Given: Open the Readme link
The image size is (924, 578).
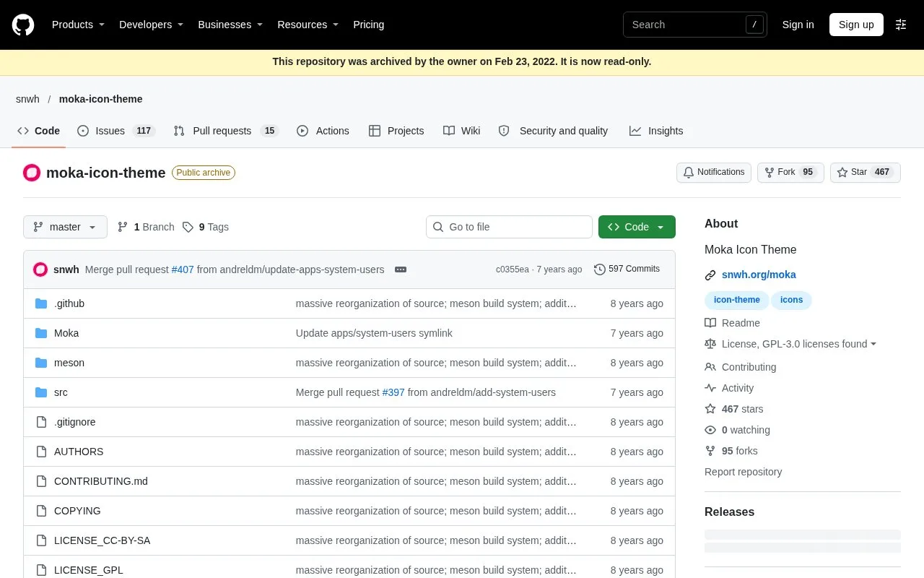Looking at the screenshot, I should (732, 323).
